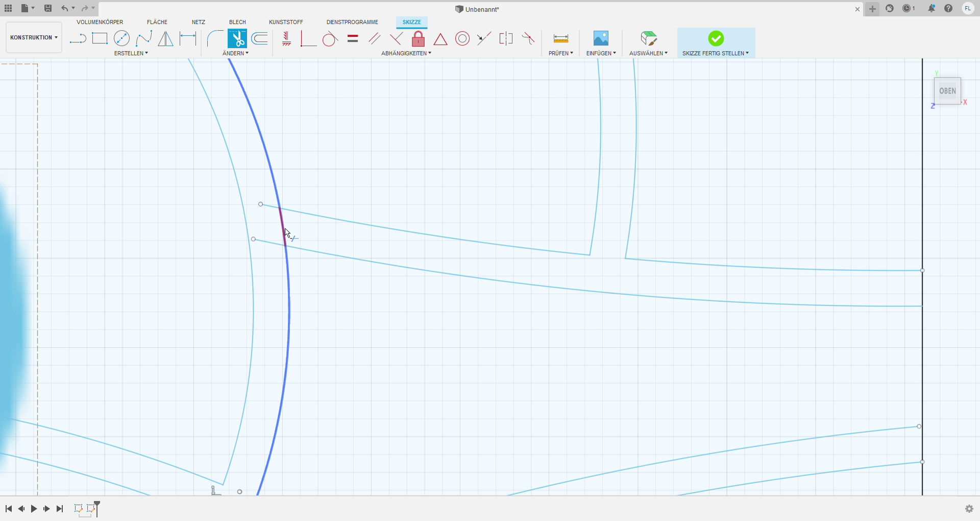
Task: Open a new design tab
Action: click(x=873, y=9)
